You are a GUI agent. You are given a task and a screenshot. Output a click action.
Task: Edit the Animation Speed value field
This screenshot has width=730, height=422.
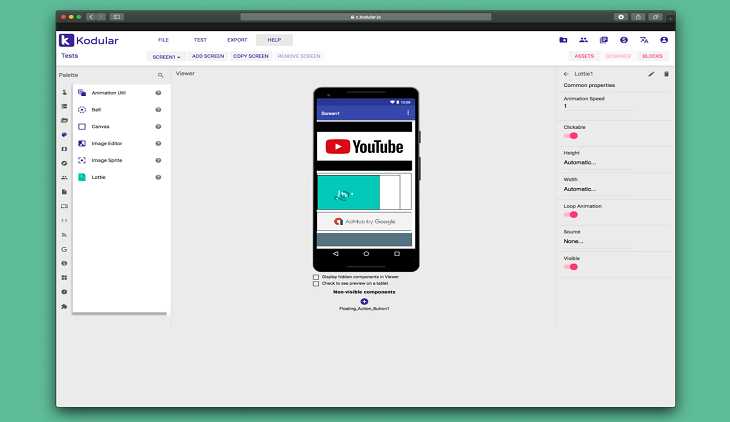pos(597,106)
